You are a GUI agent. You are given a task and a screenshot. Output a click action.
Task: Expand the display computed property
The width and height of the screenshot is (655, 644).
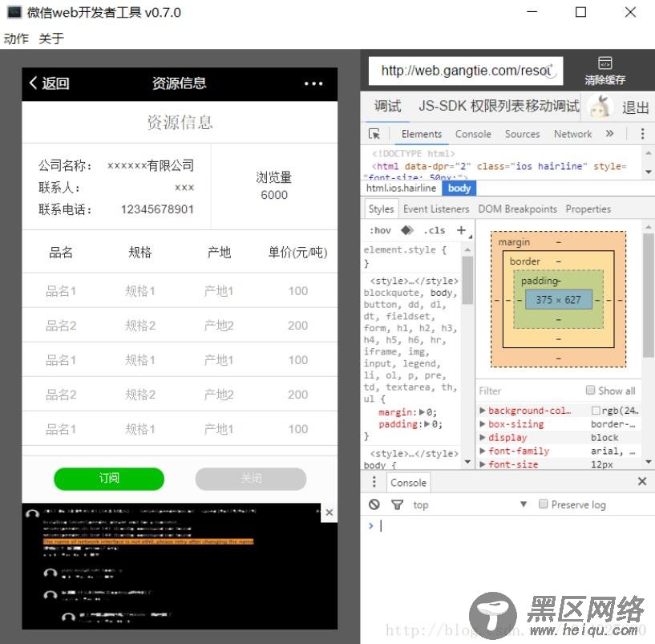click(483, 438)
